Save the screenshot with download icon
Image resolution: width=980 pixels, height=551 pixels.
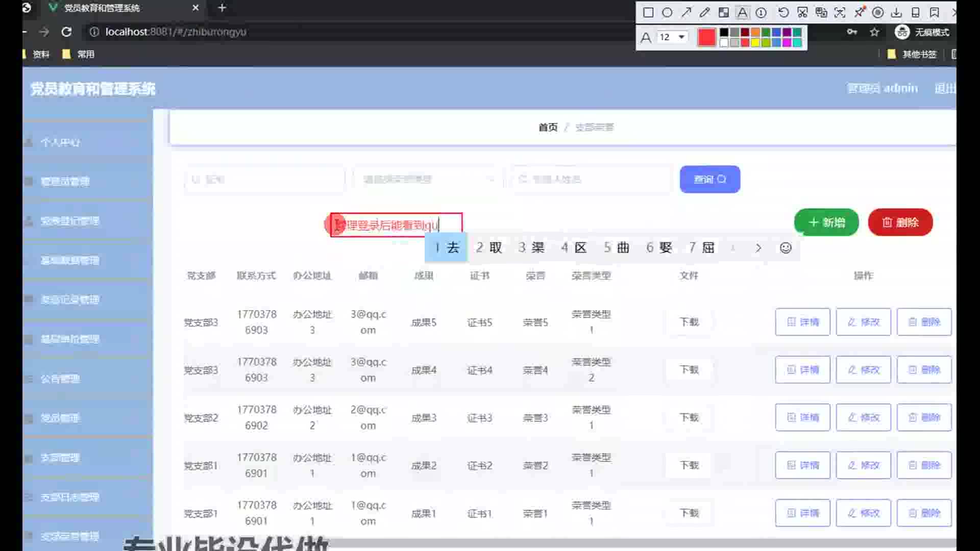[x=896, y=13]
